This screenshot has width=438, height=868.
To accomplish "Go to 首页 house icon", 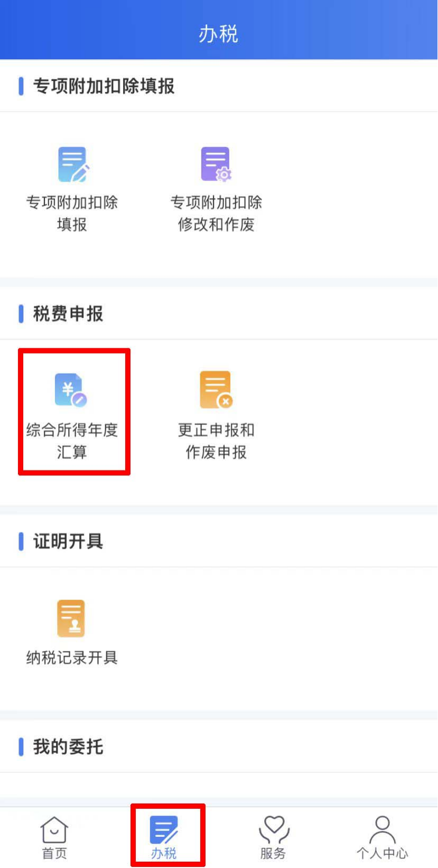I will 54,829.
